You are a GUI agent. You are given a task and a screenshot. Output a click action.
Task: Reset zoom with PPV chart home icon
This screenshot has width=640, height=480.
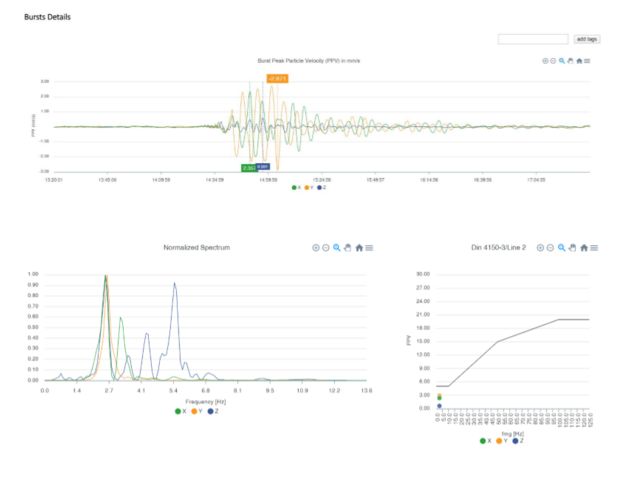[x=579, y=61]
